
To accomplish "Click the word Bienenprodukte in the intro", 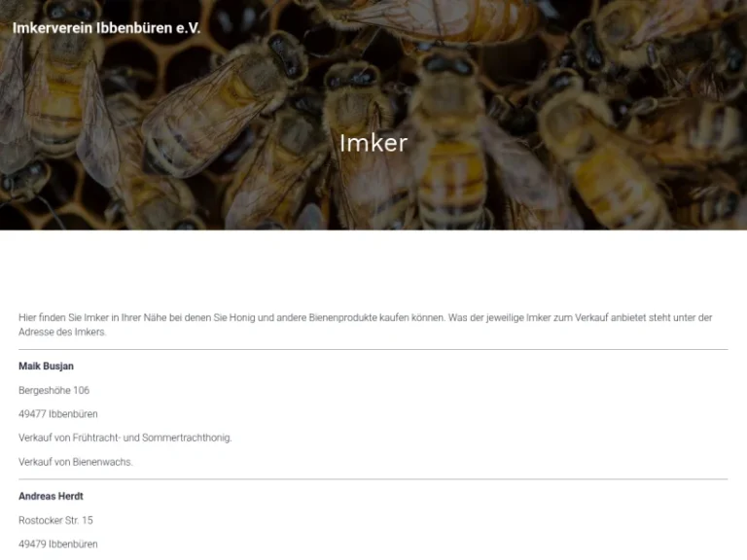I will point(342,318).
